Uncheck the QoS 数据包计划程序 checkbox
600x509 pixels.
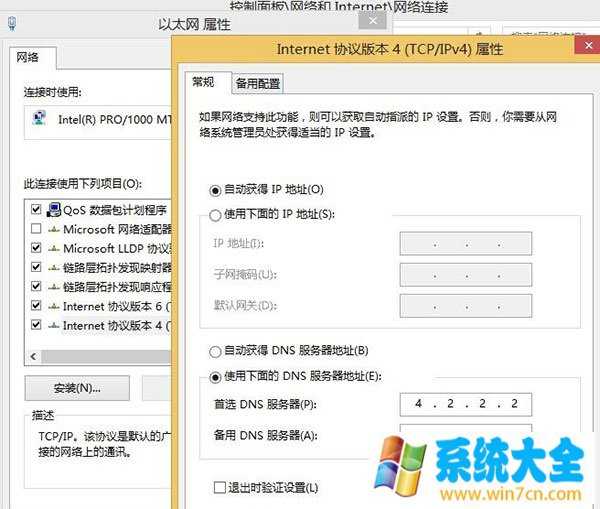36,210
